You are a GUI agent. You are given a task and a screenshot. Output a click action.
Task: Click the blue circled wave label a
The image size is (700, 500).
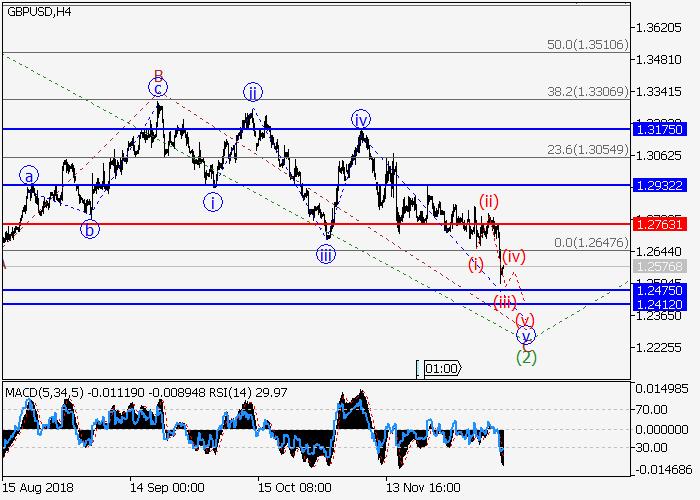coord(29,176)
